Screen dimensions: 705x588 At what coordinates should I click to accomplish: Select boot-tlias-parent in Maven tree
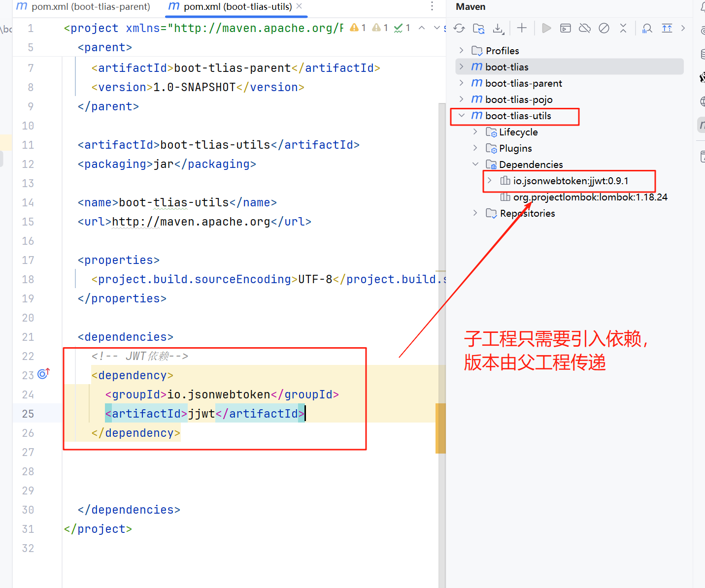click(x=570, y=83)
